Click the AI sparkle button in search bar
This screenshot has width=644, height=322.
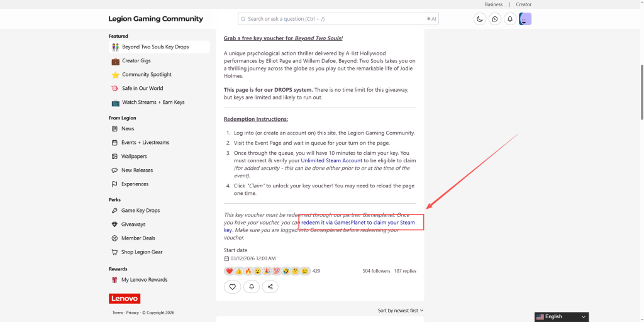click(x=431, y=19)
